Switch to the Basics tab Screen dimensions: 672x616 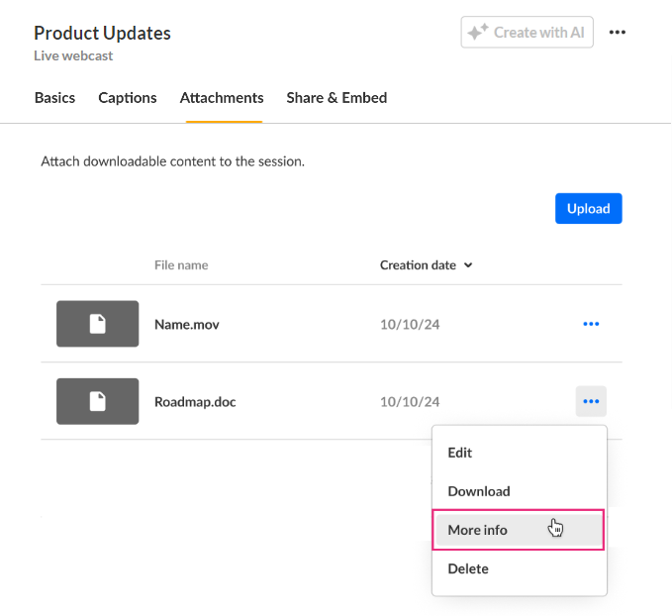(54, 98)
